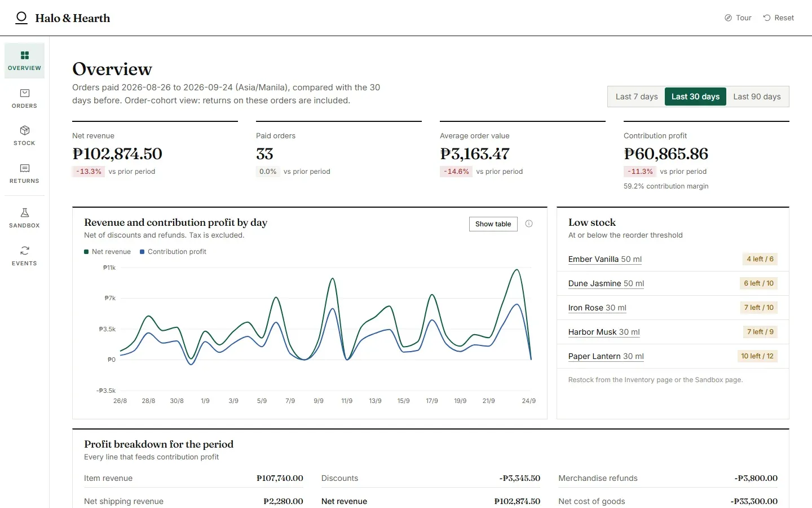Go to Orders in the sidebar

point(24,98)
